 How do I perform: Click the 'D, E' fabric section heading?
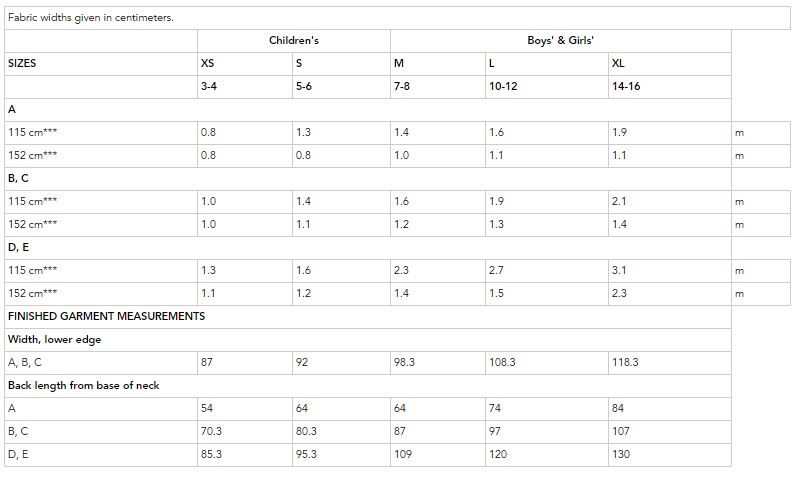[18, 248]
